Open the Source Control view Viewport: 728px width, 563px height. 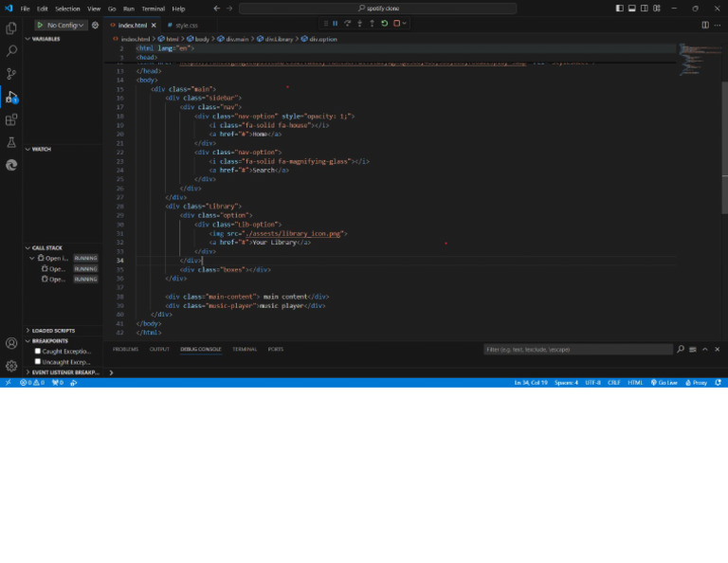(11, 74)
